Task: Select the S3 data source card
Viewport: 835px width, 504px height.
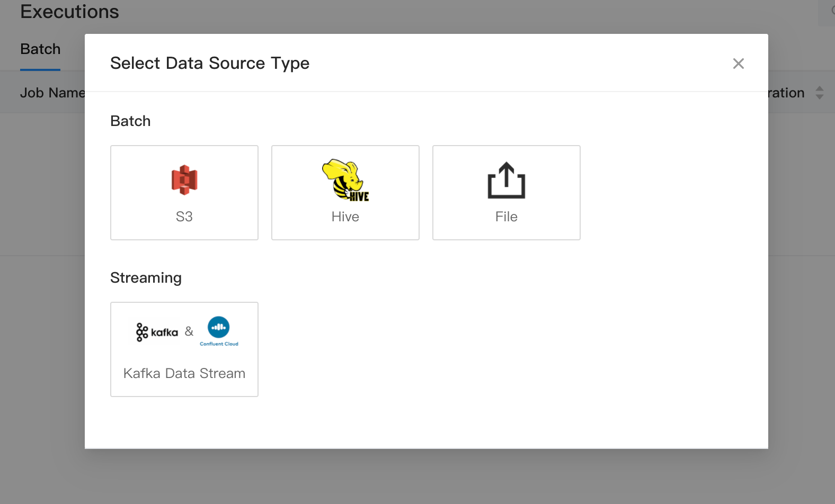Action: [x=184, y=193]
